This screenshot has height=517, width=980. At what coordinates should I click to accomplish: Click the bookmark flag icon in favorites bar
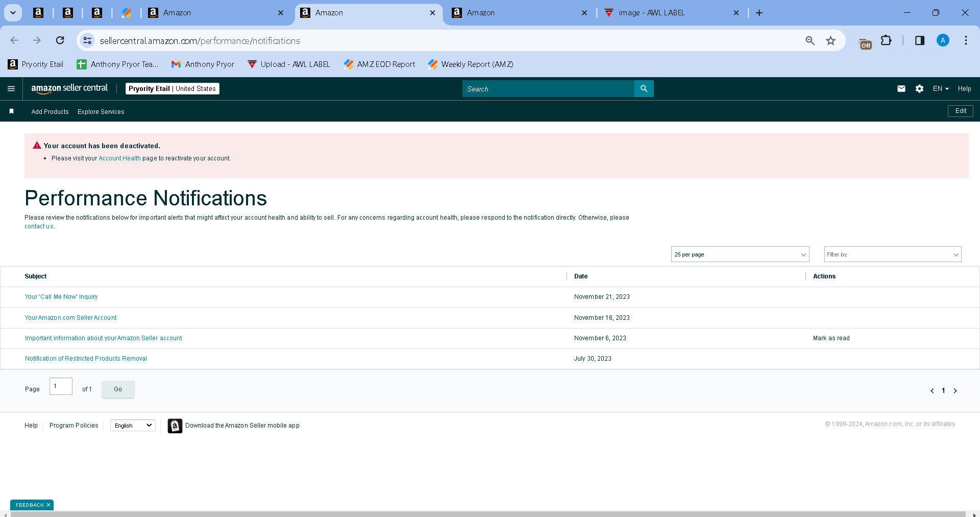pyautogui.click(x=11, y=111)
